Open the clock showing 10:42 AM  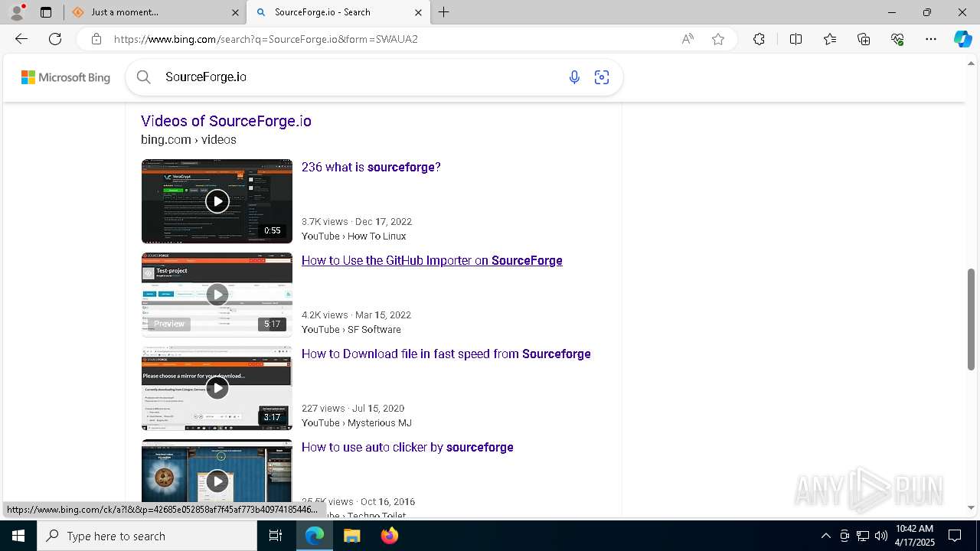point(915,536)
